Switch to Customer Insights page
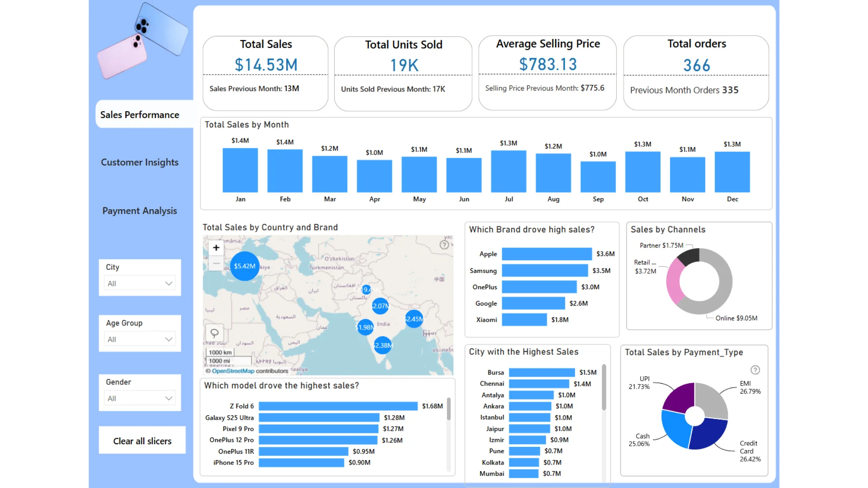 click(140, 162)
